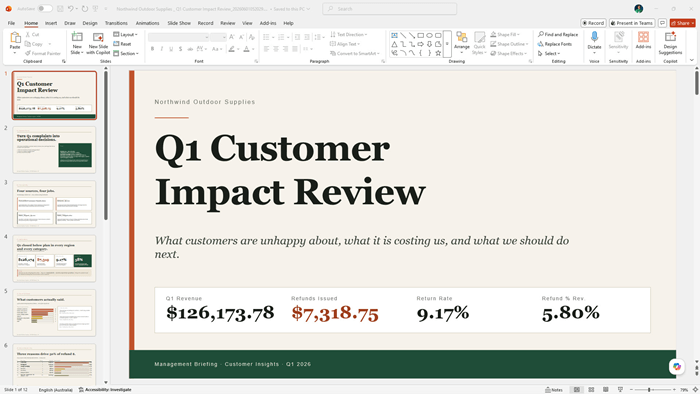This screenshot has width=700, height=394.
Task: Toggle Normal view in status bar
Action: point(577,390)
